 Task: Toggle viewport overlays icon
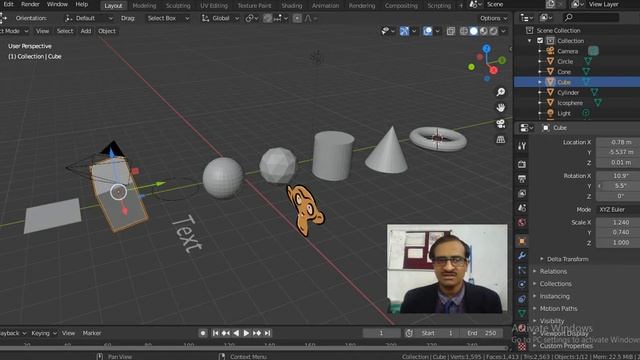click(x=427, y=31)
